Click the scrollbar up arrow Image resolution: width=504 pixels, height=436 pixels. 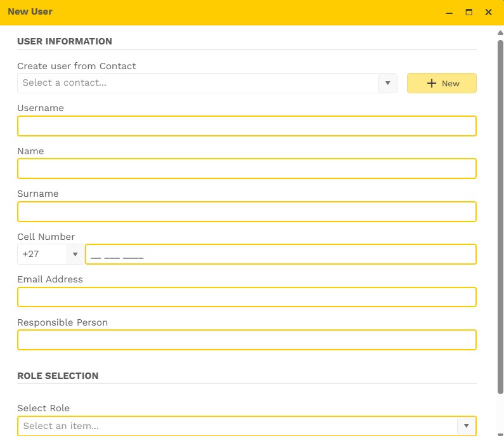click(500, 32)
